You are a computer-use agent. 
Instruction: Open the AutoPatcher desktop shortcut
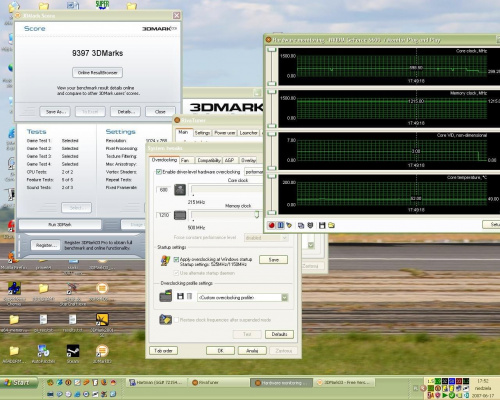pos(43,353)
